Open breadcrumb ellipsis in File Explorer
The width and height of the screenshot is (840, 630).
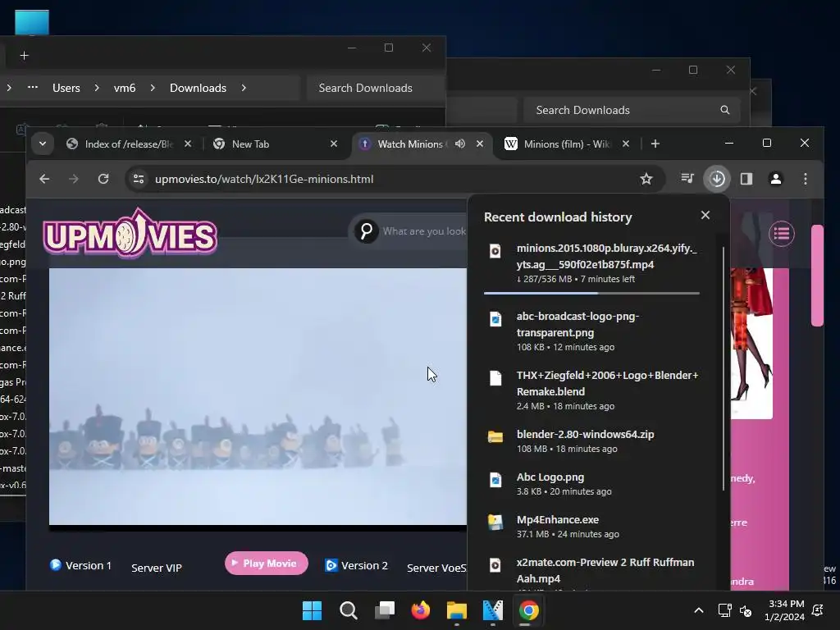33,87
